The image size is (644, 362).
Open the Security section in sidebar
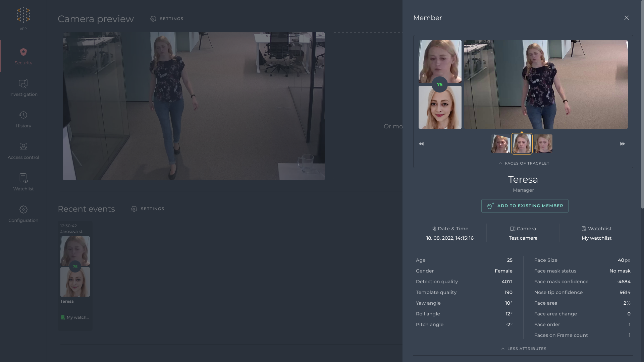point(23,56)
